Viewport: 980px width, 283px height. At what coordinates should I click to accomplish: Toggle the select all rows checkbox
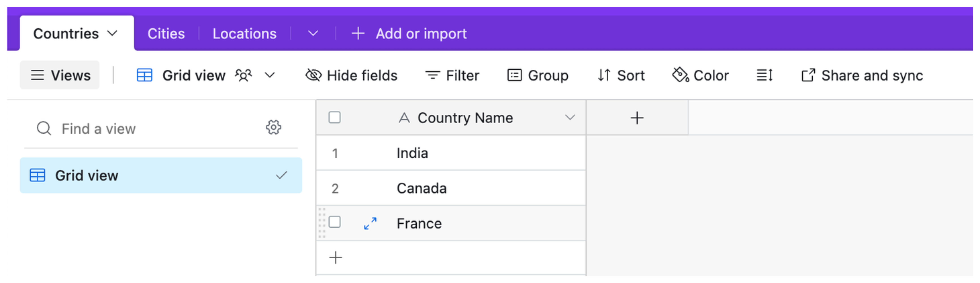334,117
